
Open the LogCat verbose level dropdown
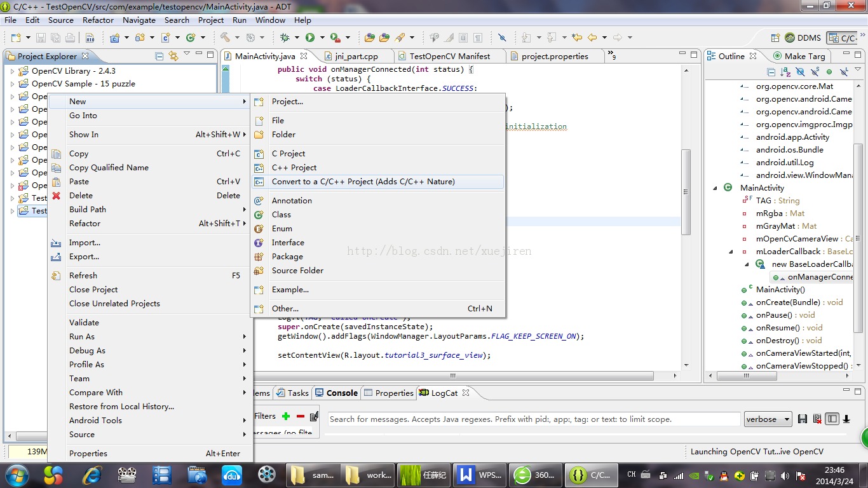[x=768, y=419]
